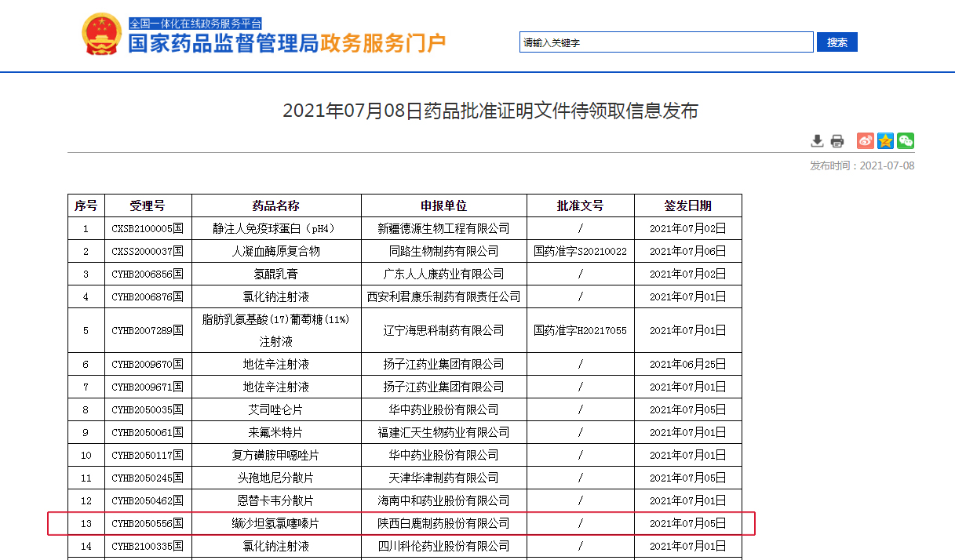
Task: Share page via green WeChat icon
Action: (906, 141)
